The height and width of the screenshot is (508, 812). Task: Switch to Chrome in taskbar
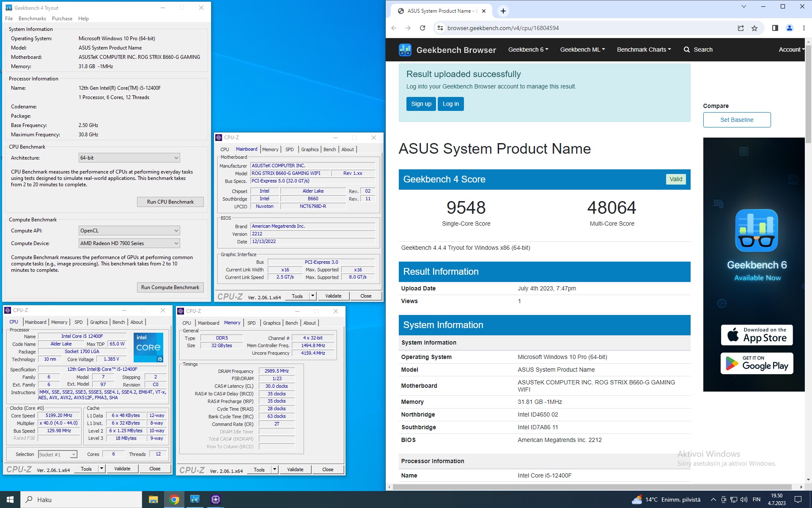point(174,500)
